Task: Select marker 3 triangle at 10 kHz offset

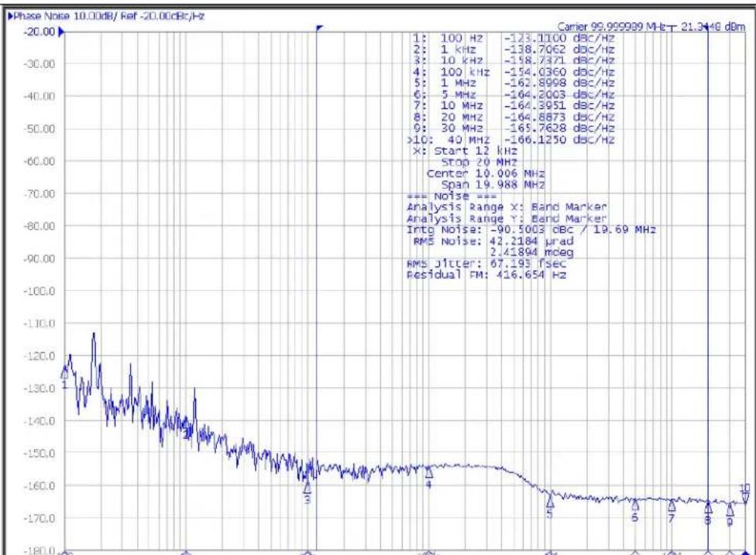Action: (x=307, y=488)
